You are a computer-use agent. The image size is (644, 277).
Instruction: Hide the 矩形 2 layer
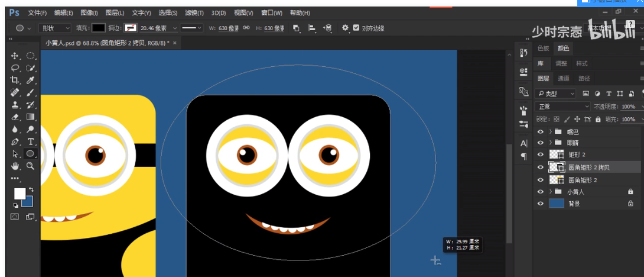click(540, 154)
